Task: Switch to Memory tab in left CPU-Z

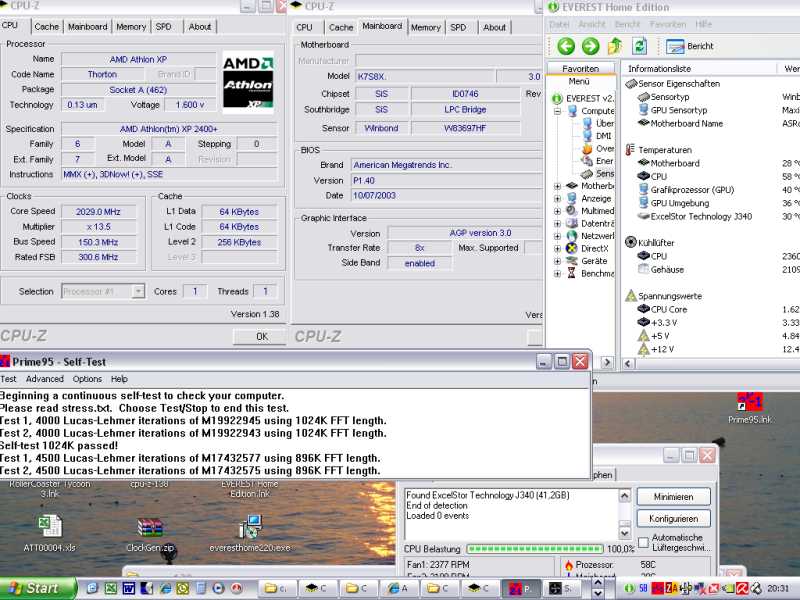Action: (x=131, y=27)
